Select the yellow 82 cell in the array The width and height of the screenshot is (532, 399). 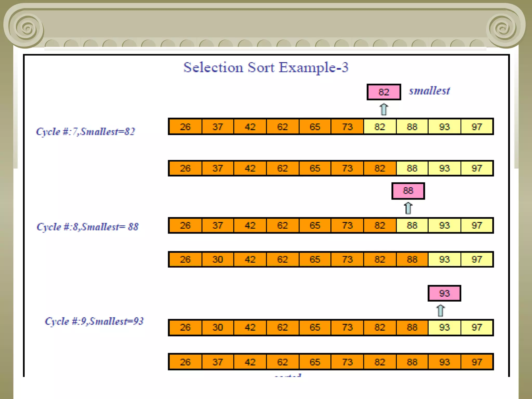tap(380, 127)
